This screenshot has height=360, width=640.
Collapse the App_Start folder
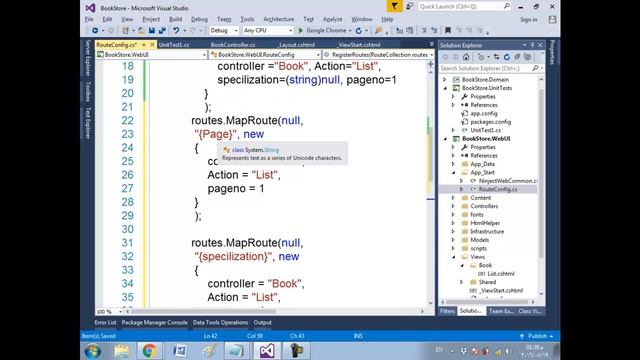pos(453,173)
